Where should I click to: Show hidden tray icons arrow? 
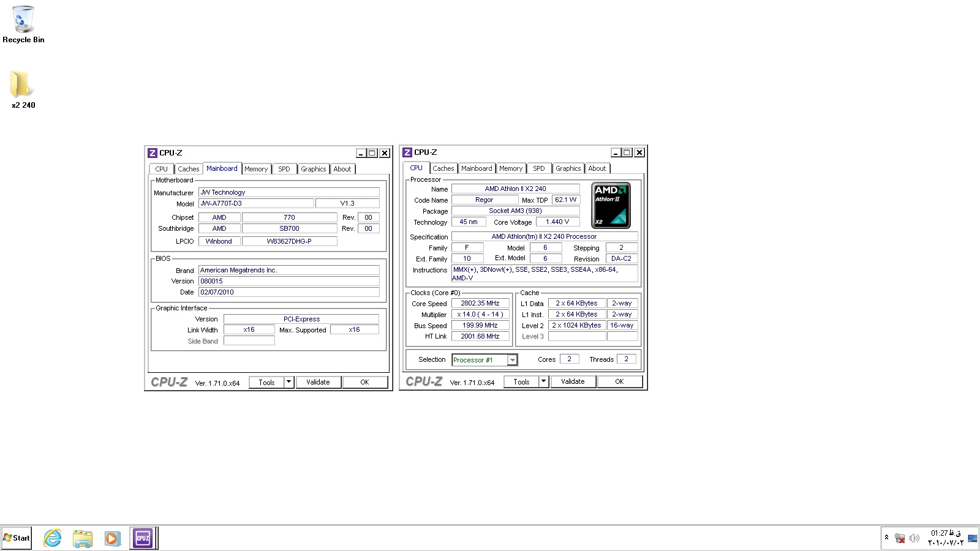[x=886, y=538]
